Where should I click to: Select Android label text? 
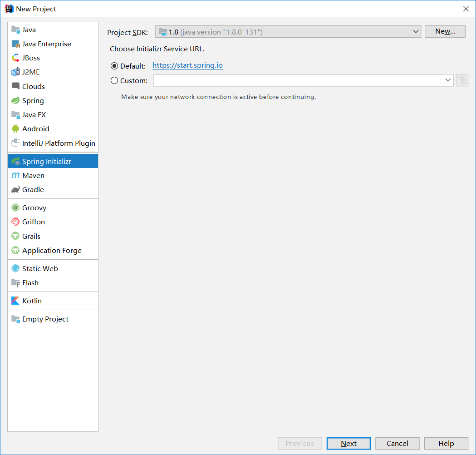point(35,129)
